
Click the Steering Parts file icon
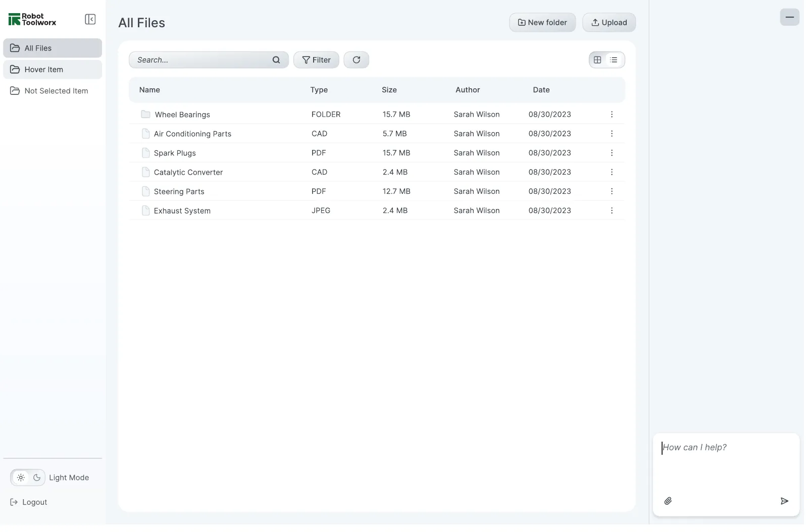click(145, 191)
